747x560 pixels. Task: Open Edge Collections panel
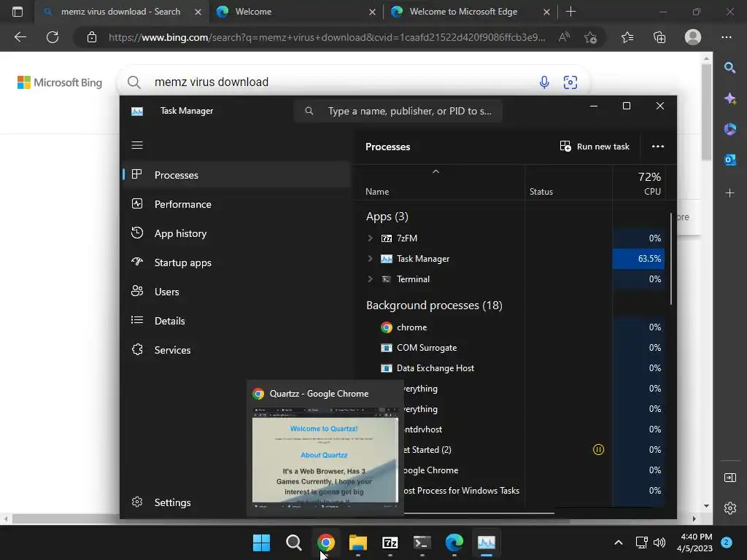659,37
